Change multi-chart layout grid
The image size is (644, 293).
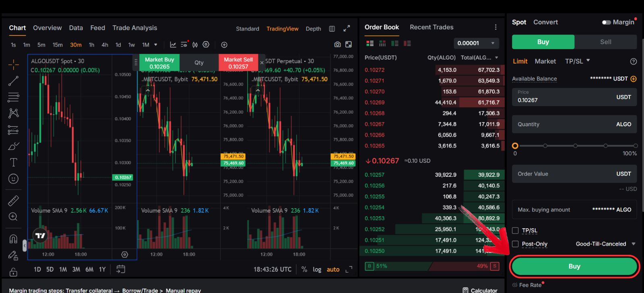[x=332, y=29]
